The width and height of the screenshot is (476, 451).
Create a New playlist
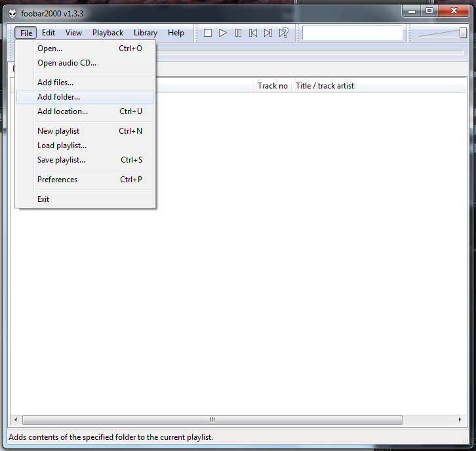(x=85, y=131)
